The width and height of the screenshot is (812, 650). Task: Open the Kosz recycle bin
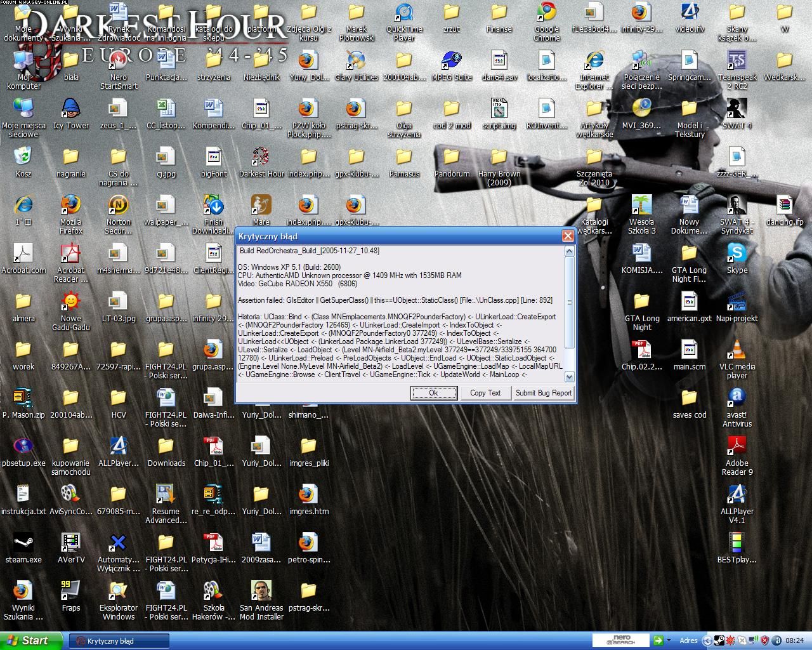23,157
